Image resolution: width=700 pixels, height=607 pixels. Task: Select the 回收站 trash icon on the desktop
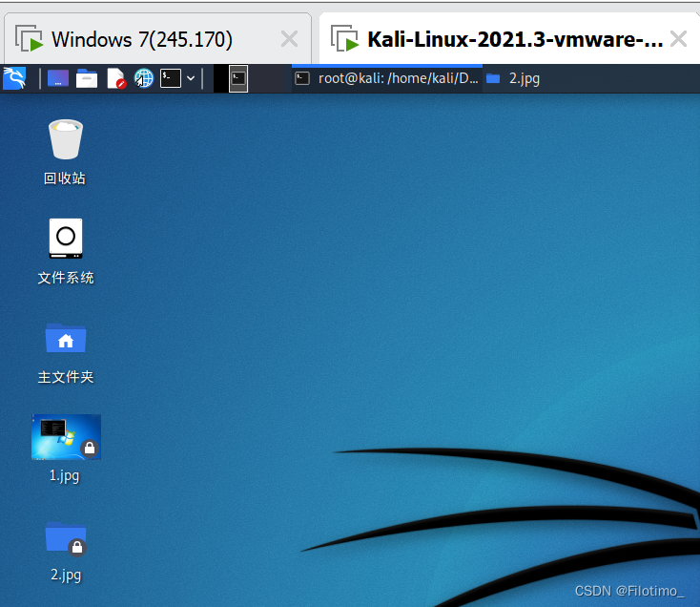pyautogui.click(x=66, y=139)
